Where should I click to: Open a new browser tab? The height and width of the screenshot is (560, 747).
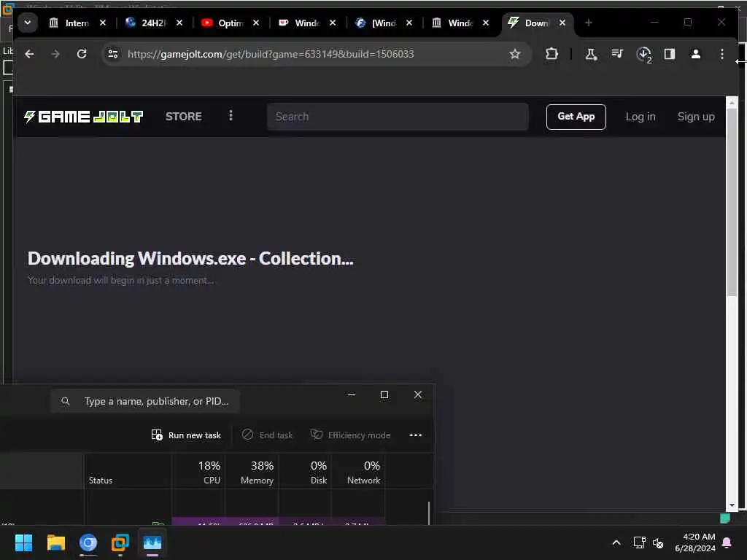pos(589,23)
